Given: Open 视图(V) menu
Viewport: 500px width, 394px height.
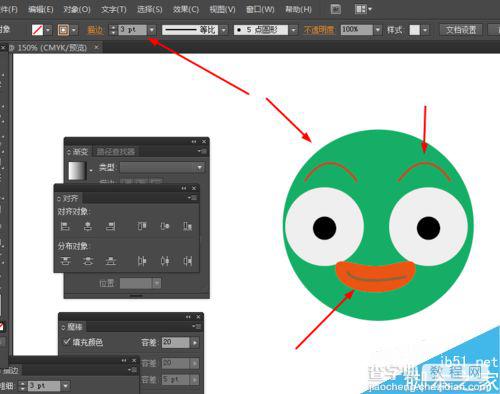Looking at the screenshot, I should [x=222, y=9].
